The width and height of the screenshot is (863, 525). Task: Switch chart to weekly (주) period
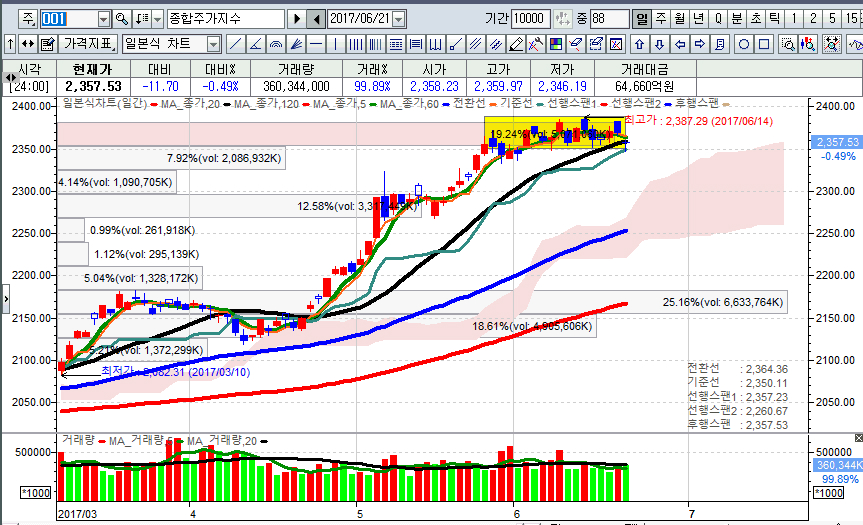coord(660,19)
